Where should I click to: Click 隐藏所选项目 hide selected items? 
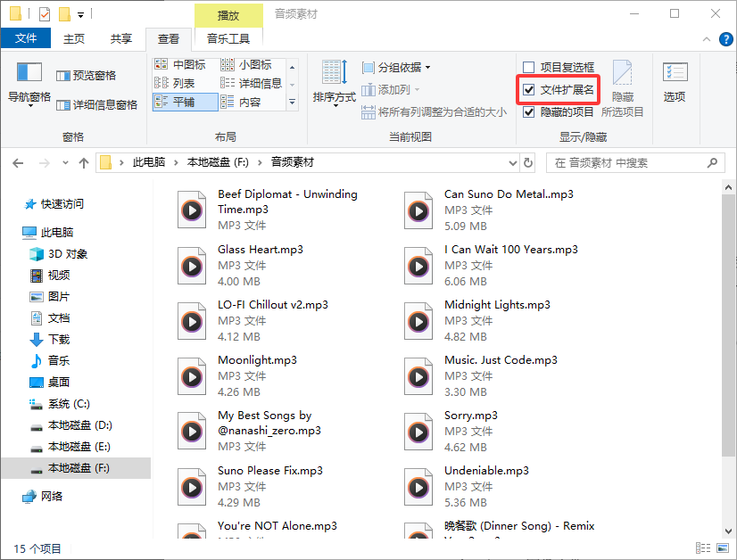[x=622, y=88]
